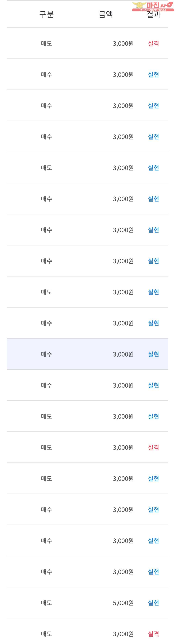The width and height of the screenshot is (176, 644).
Task: Click the 금액 column header
Action: [x=106, y=14]
